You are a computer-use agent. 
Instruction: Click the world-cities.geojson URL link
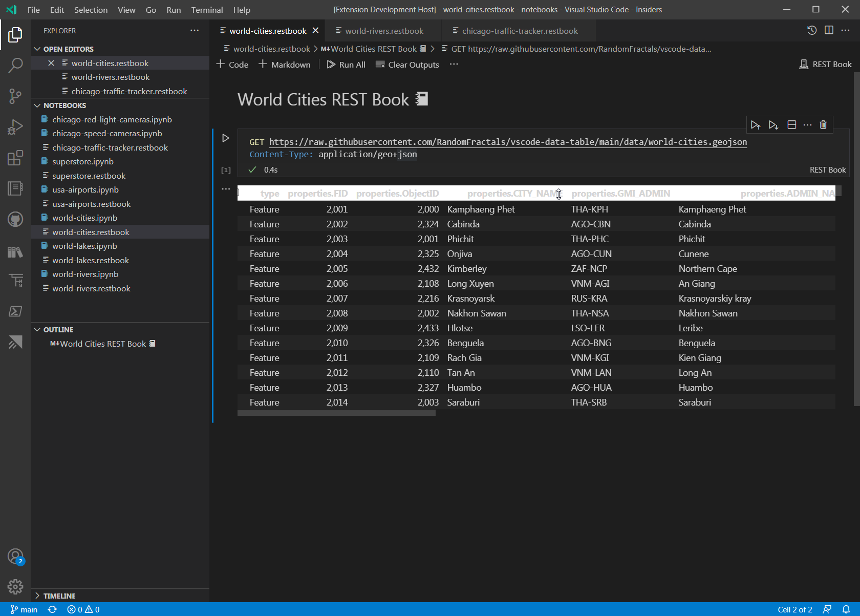pos(508,142)
